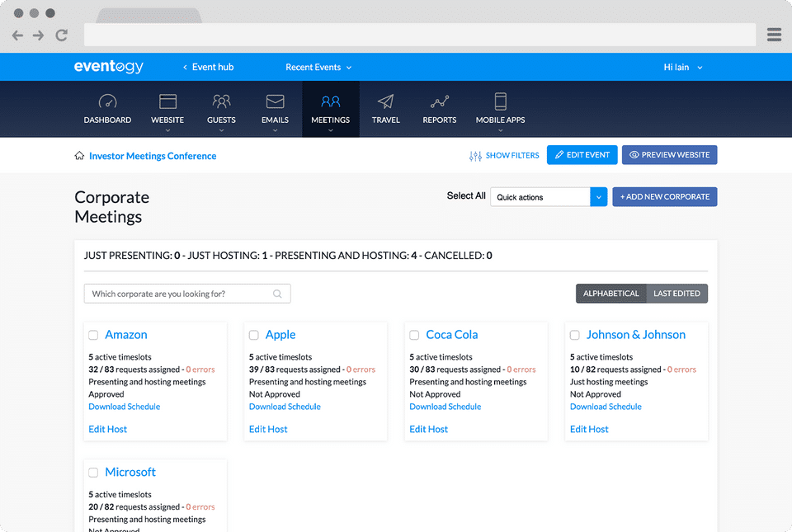Tick the Apple checkbox
The height and width of the screenshot is (532, 792).
(x=254, y=335)
